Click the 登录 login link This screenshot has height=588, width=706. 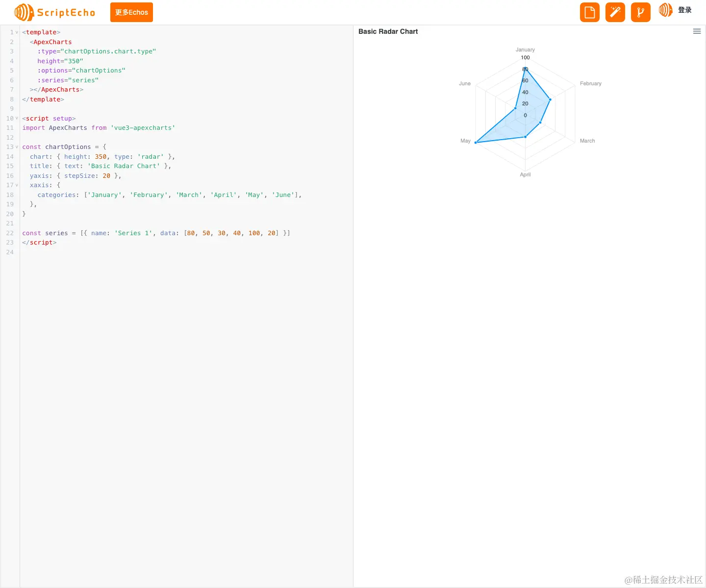[x=685, y=10]
